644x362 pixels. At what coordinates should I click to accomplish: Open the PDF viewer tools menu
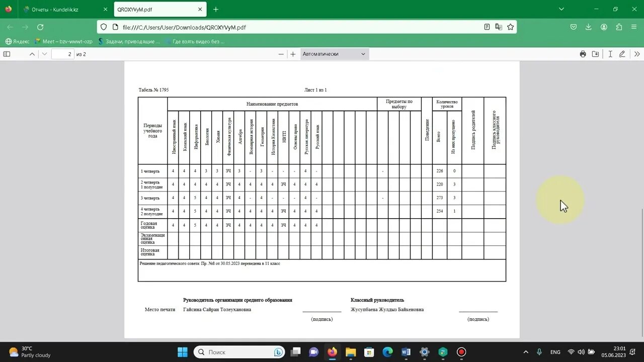(x=637, y=54)
